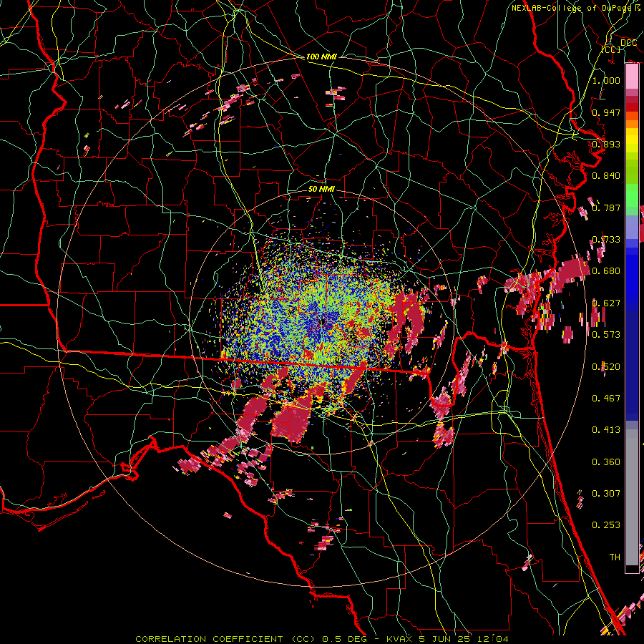644x644 pixels.
Task: Pick the bright green color bar segment
Action: (632, 195)
